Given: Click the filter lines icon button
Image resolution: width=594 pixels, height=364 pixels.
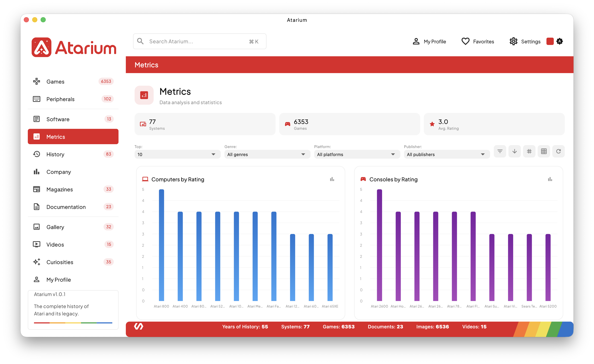Looking at the screenshot, I should [x=500, y=151].
